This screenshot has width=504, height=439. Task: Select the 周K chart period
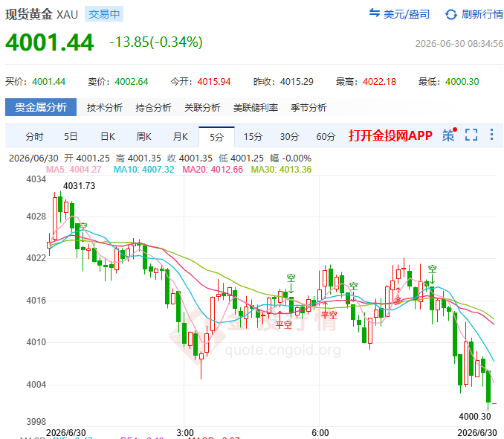(x=143, y=137)
